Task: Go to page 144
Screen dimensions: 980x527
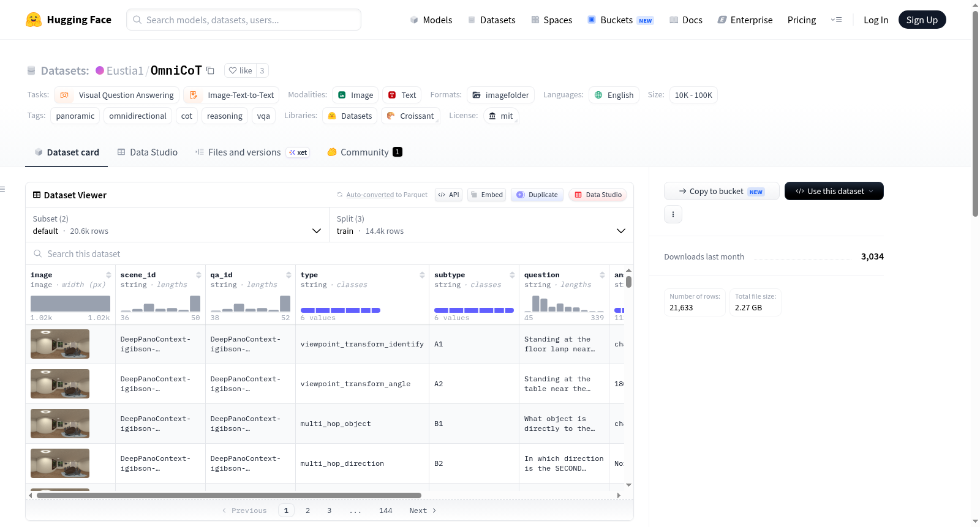Action: [386, 510]
